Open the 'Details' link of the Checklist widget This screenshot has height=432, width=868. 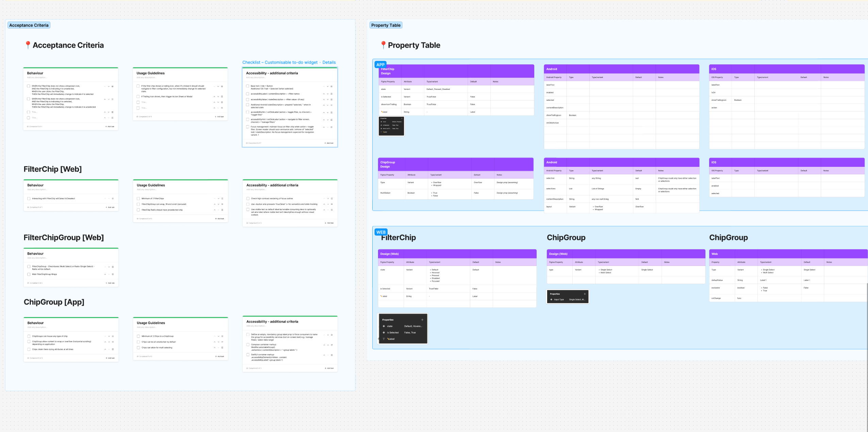[x=329, y=62]
